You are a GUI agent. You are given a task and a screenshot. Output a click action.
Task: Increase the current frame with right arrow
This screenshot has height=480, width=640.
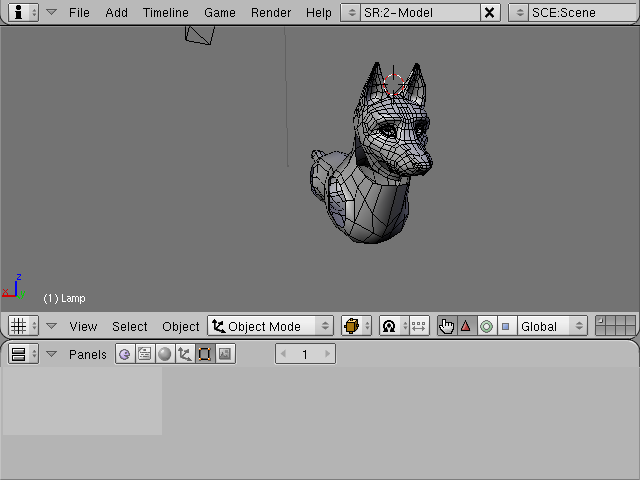[327, 354]
